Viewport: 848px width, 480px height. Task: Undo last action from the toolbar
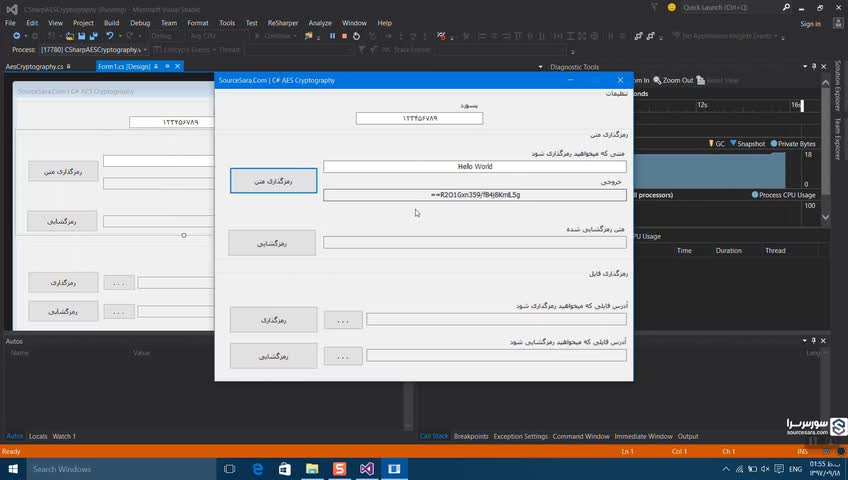pos(110,36)
